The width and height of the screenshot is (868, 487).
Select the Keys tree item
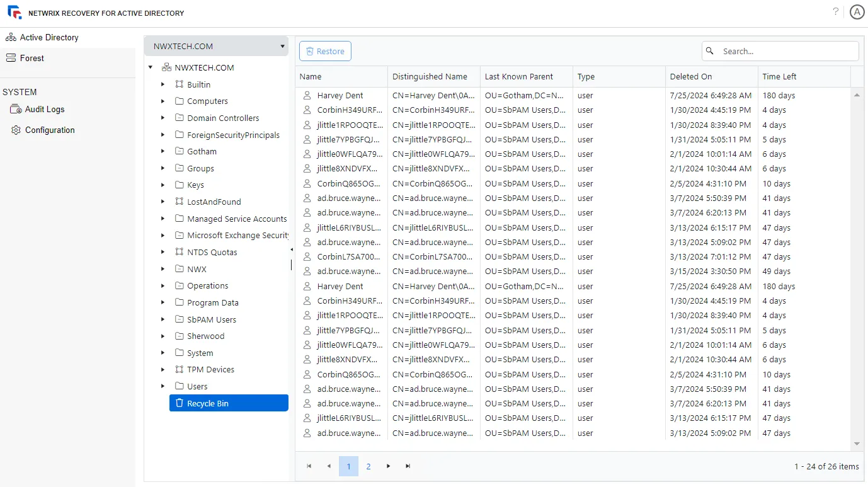tap(195, 185)
